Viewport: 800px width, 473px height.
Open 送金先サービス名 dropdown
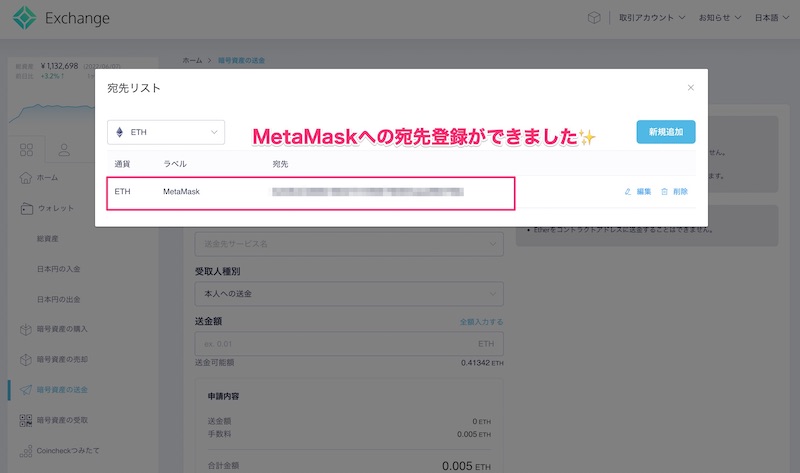[349, 244]
